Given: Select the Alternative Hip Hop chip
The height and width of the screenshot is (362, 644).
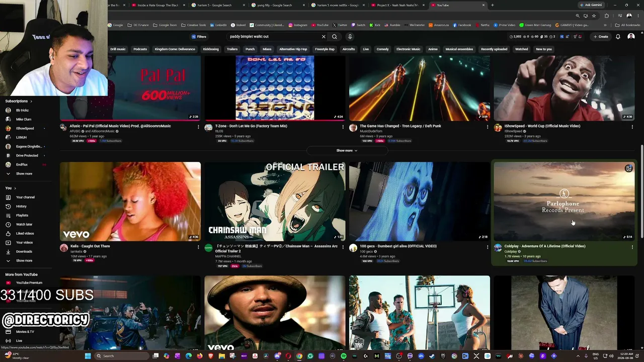Looking at the screenshot, I should click(293, 49).
